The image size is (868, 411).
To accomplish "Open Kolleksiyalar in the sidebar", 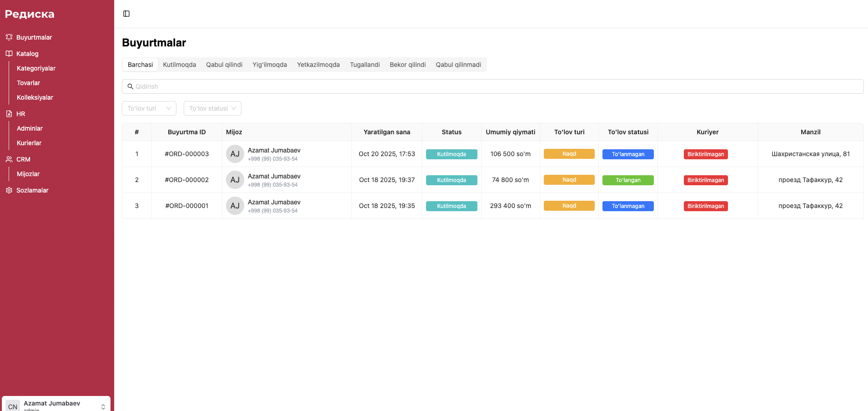I will (35, 97).
